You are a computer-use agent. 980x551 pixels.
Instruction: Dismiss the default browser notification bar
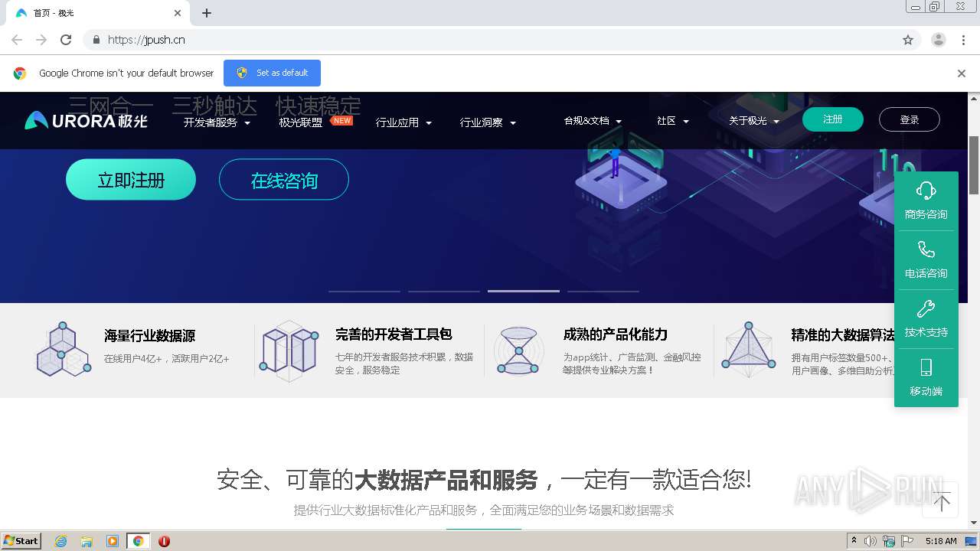pos(962,73)
